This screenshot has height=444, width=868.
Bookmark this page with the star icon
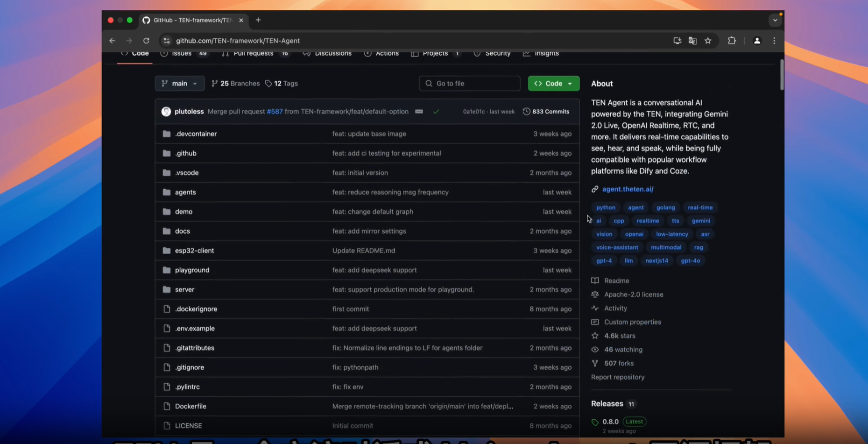click(708, 41)
